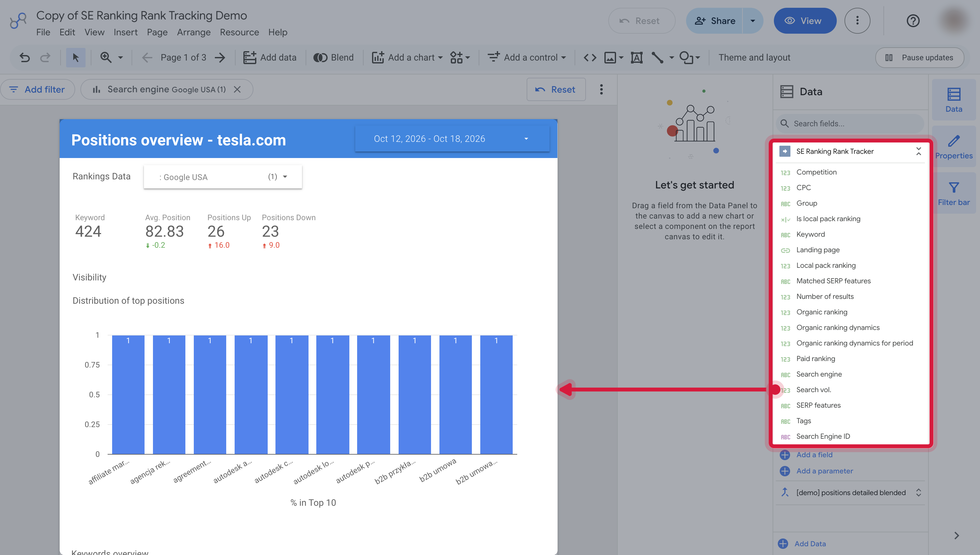Open the help question mark icon
This screenshot has width=980, height=555.
click(913, 21)
